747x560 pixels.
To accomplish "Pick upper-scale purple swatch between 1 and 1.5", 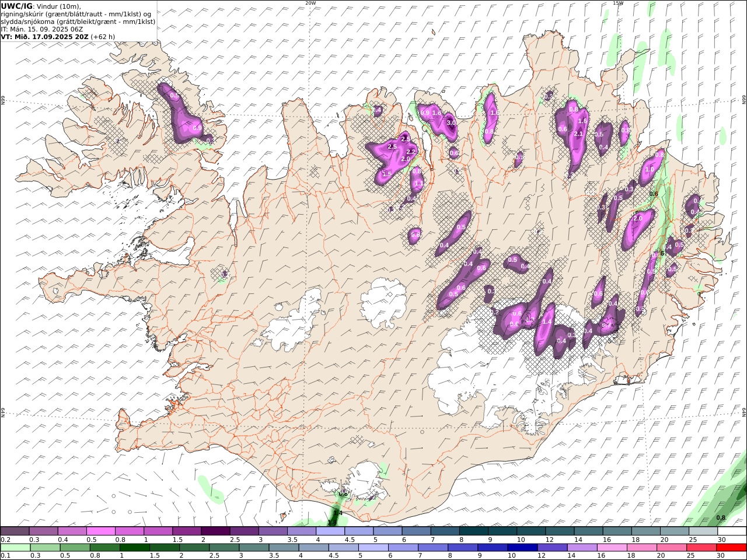I will 158,531.
